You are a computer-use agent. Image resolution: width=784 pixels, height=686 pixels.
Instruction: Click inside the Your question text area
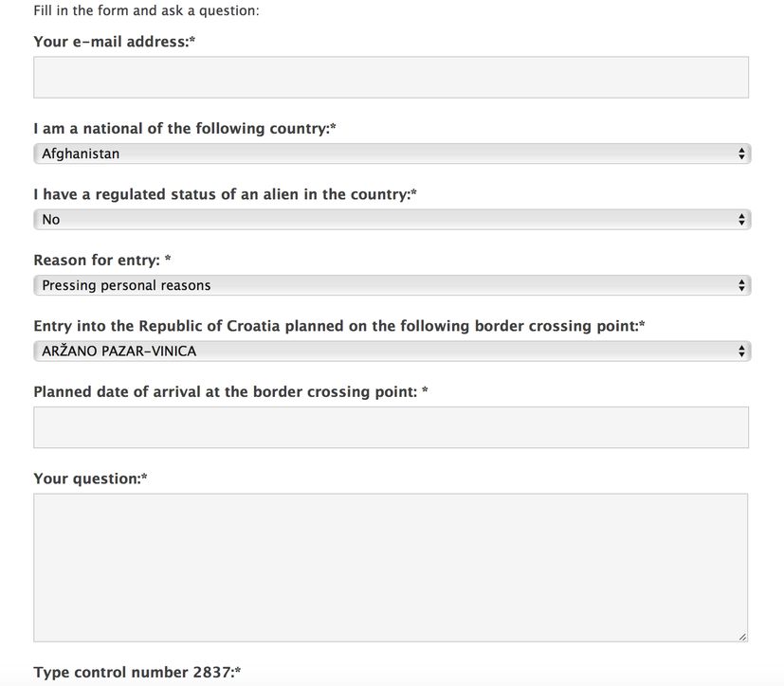point(391,567)
